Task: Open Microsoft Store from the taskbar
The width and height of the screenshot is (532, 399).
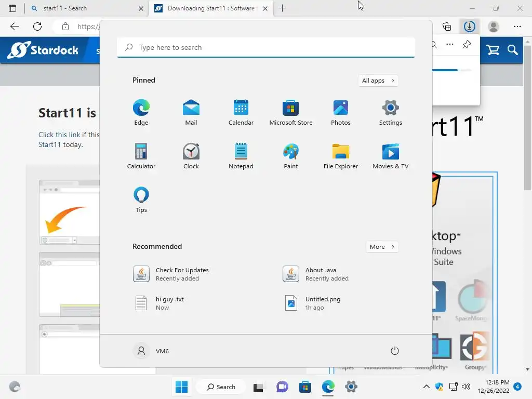Action: coord(305,387)
